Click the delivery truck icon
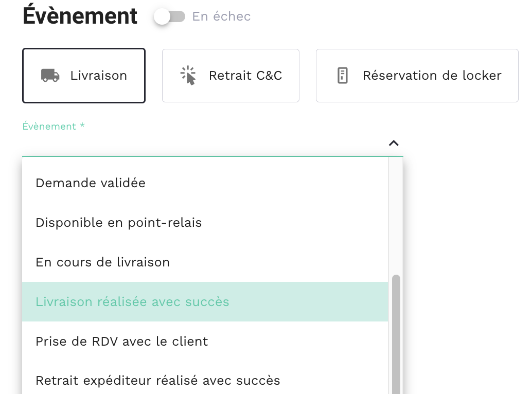This screenshot has width=532, height=394. pyautogui.click(x=50, y=76)
